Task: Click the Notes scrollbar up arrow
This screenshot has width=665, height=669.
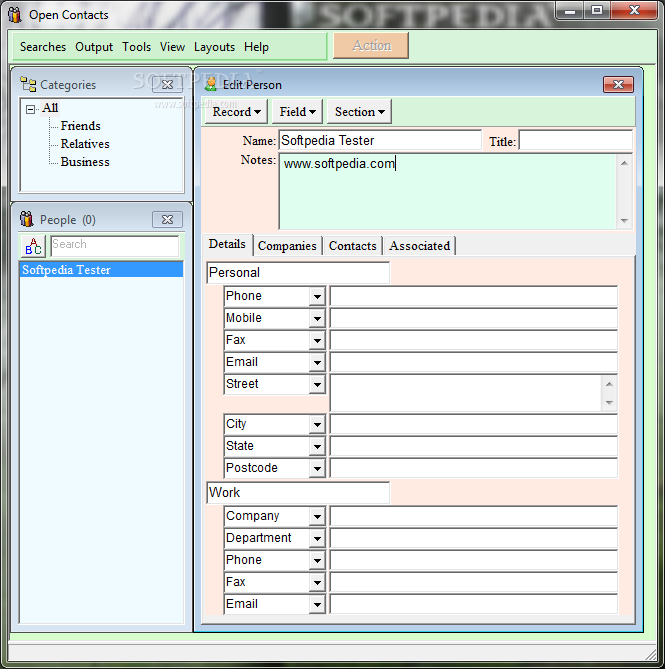Action: click(624, 163)
